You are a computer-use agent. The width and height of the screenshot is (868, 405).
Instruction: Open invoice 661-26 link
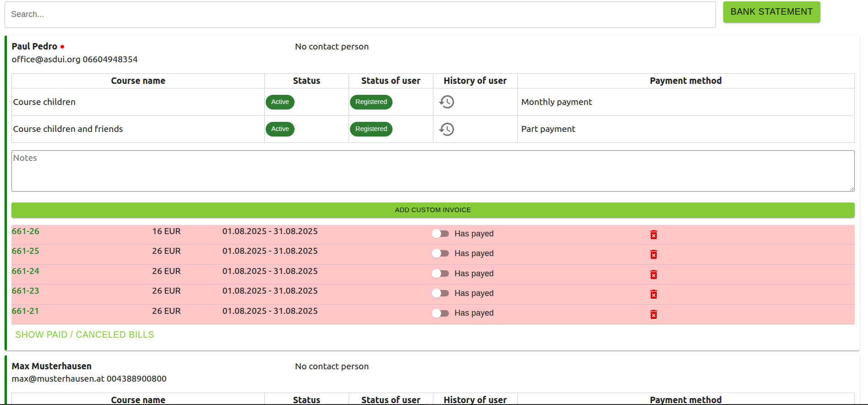(26, 231)
